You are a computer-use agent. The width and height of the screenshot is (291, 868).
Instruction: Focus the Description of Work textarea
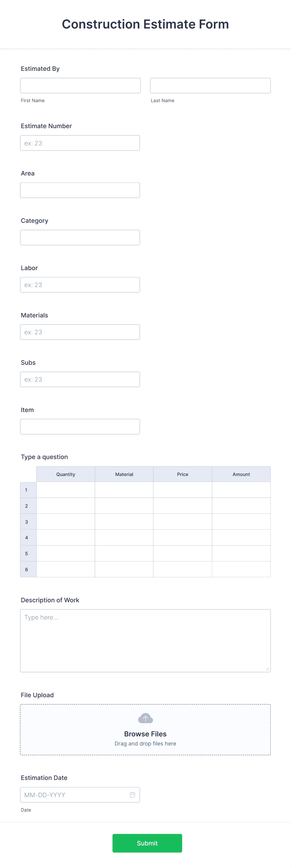[x=145, y=641]
